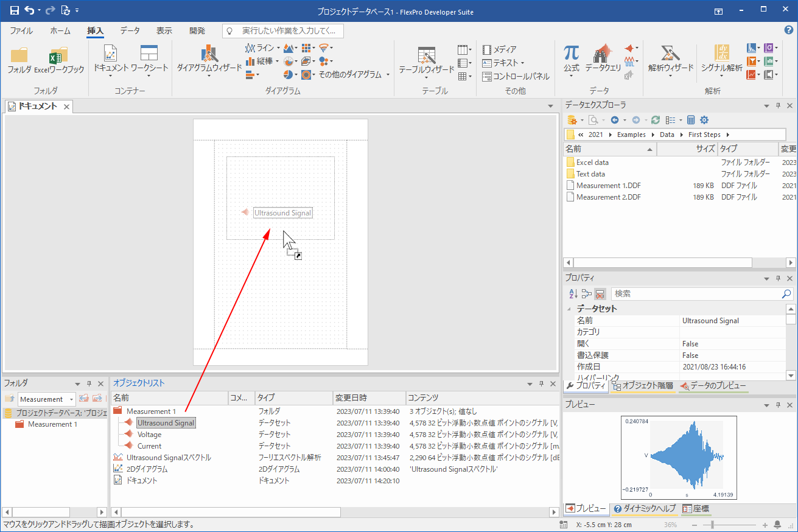Launch the ダイアグラムウィザード
Image resolution: width=798 pixels, height=532 pixels.
[209, 61]
